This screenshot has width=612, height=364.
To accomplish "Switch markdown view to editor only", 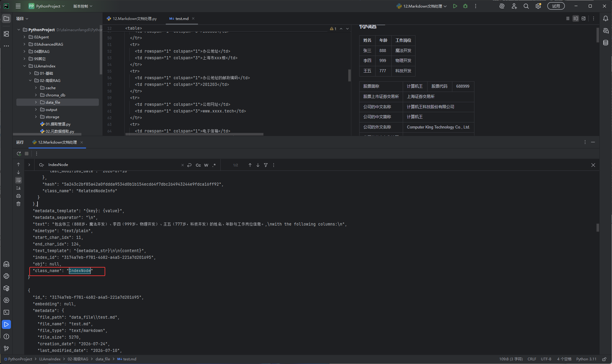I will [x=568, y=18].
